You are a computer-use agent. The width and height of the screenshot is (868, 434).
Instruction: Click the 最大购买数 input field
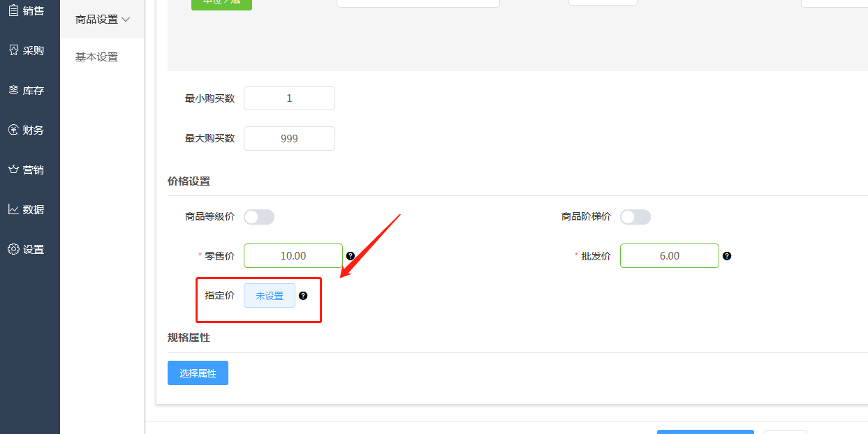289,138
